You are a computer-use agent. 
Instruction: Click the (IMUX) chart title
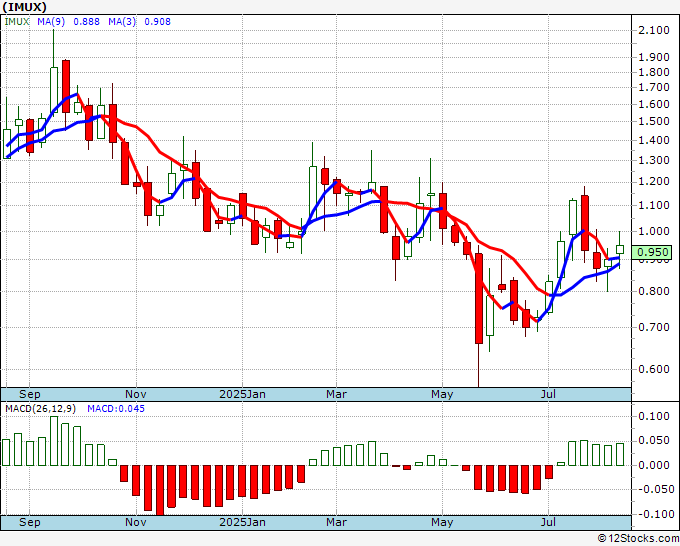pos(24,7)
